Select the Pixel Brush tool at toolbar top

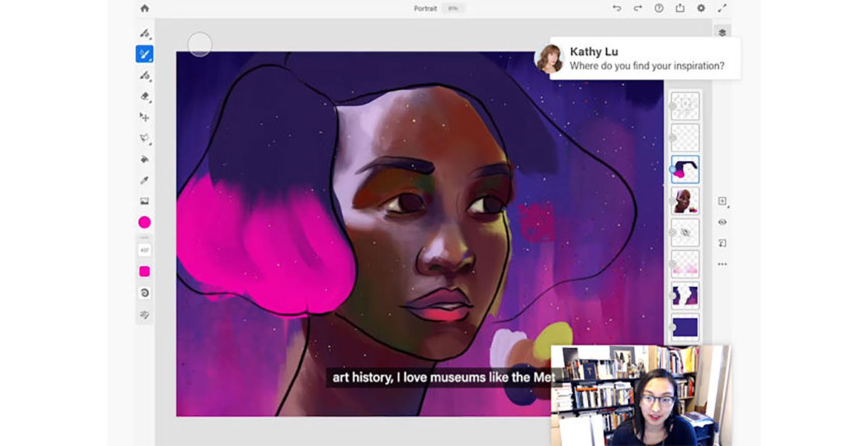pos(144,33)
